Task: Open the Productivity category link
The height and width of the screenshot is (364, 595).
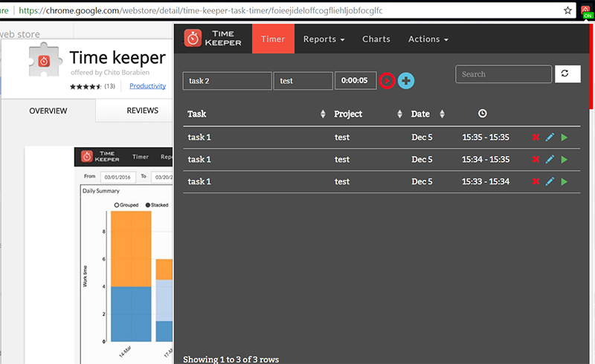Action: (x=147, y=85)
